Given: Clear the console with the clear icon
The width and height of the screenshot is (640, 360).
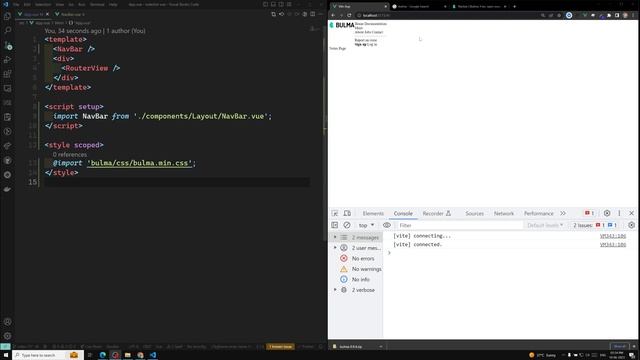Looking at the screenshot, I should [x=347, y=225].
